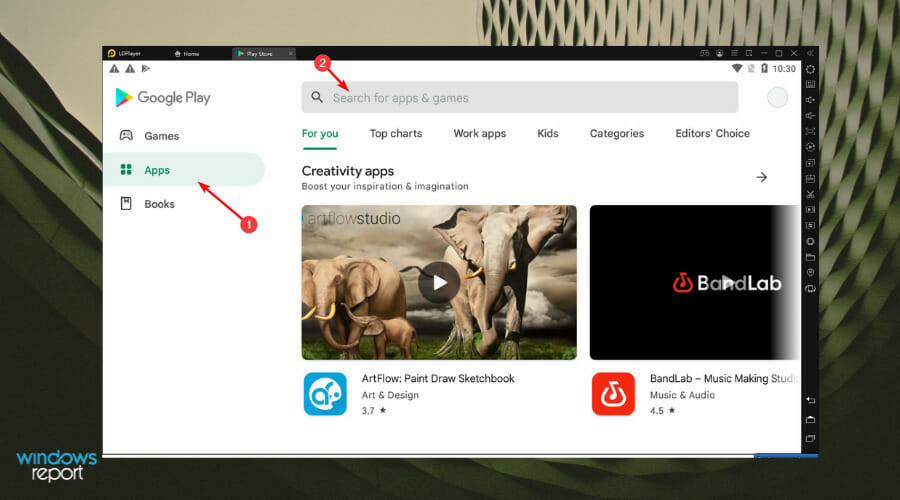
Task: Select Apps in the sidebar
Action: tap(184, 169)
